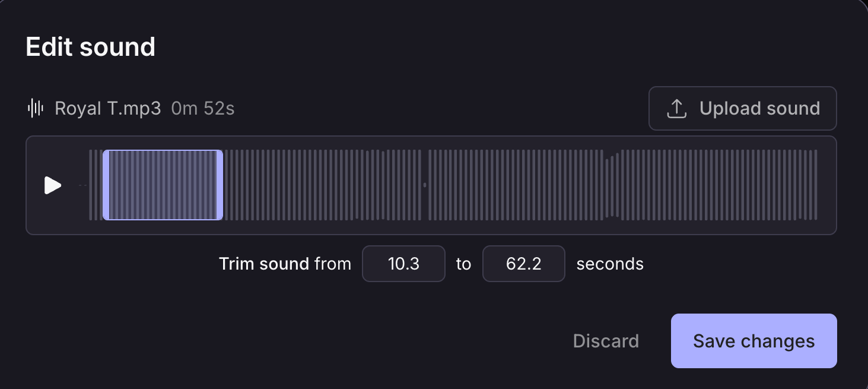This screenshot has height=389, width=868.
Task: Focus the trim start field showing 10.3
Action: tap(403, 264)
